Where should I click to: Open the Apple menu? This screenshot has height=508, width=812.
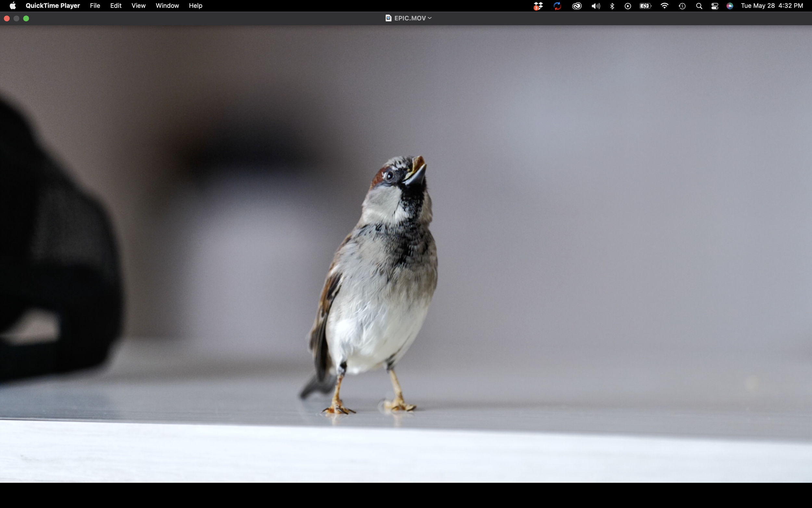click(12, 6)
